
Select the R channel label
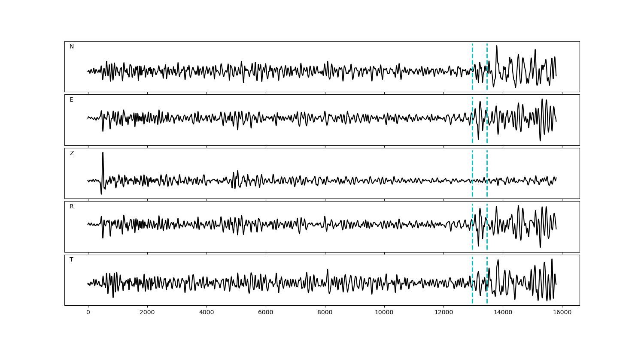pyautogui.click(x=72, y=207)
